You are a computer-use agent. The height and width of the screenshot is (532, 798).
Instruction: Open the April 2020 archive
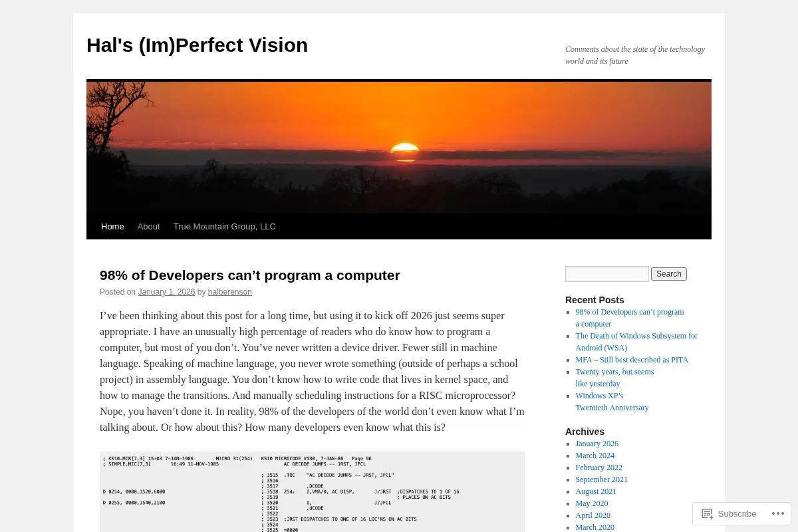pos(593,515)
